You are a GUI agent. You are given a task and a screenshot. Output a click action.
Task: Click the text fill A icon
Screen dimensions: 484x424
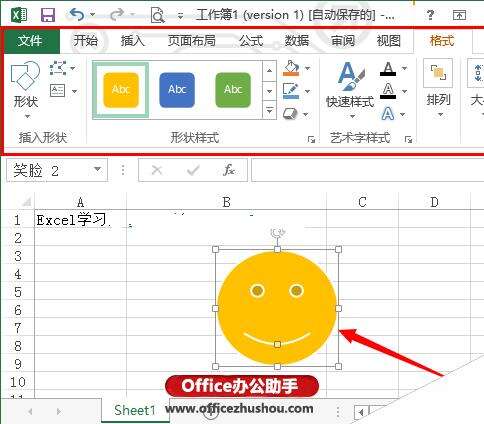point(388,69)
